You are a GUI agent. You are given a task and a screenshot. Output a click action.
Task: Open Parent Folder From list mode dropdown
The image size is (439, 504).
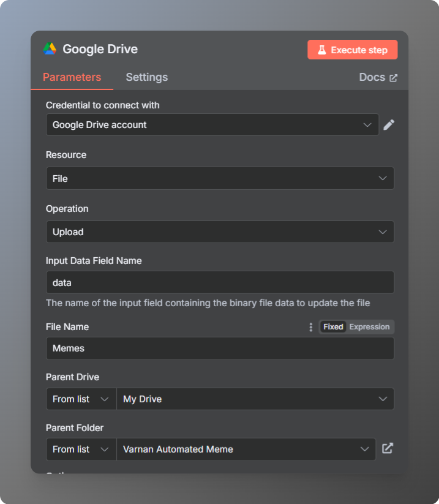tap(81, 449)
